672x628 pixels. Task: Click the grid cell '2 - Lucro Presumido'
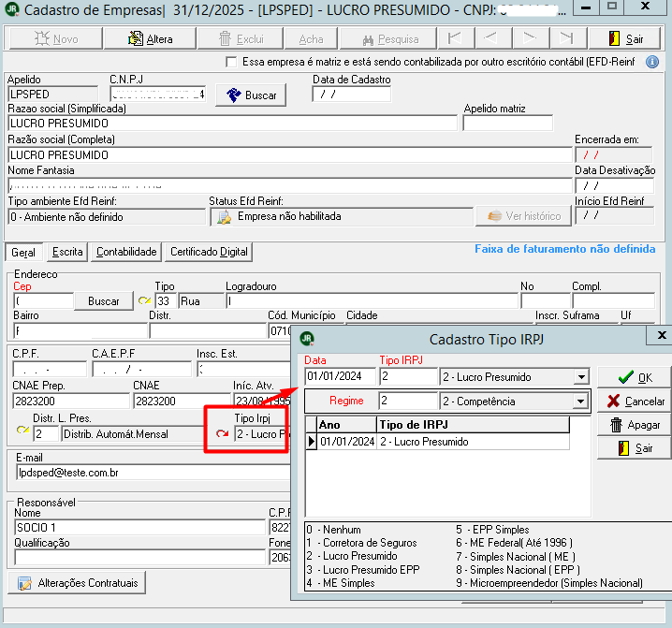tap(474, 442)
